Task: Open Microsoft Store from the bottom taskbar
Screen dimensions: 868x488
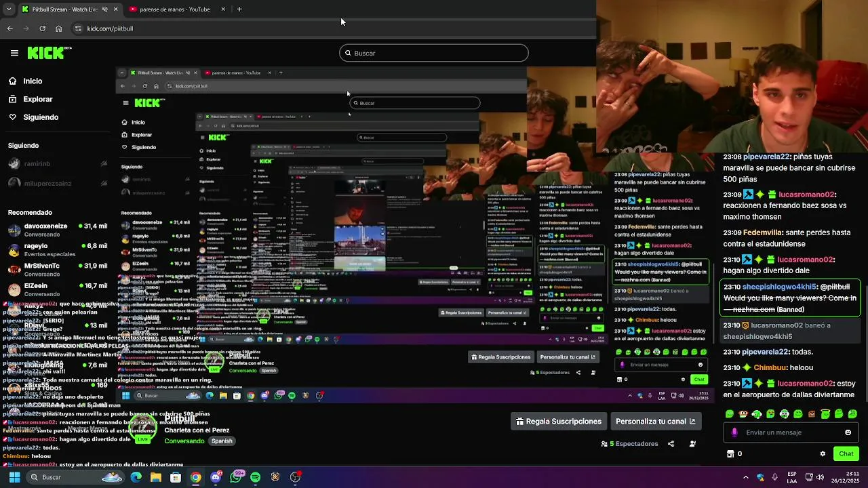Action: tap(176, 477)
